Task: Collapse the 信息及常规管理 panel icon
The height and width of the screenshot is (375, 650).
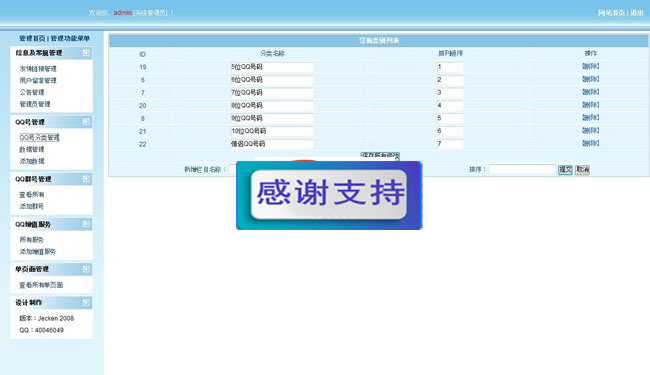Action: [86, 53]
